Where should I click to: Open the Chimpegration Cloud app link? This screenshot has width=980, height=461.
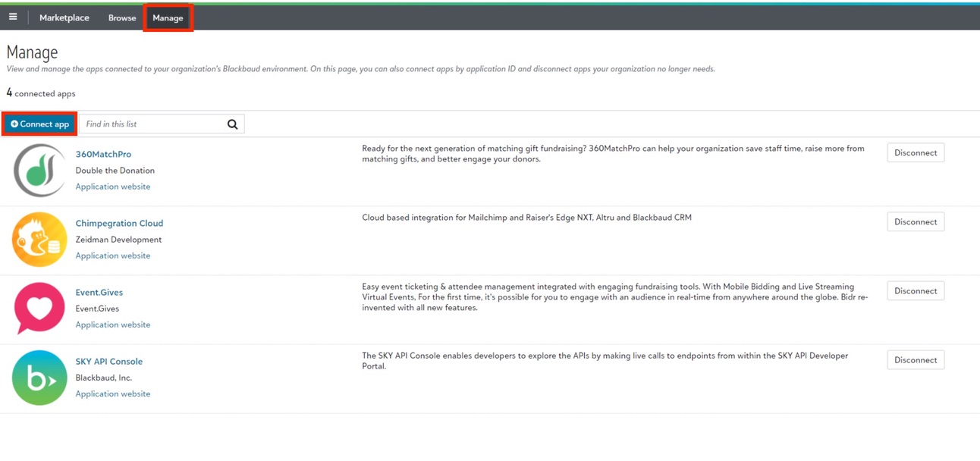click(119, 223)
